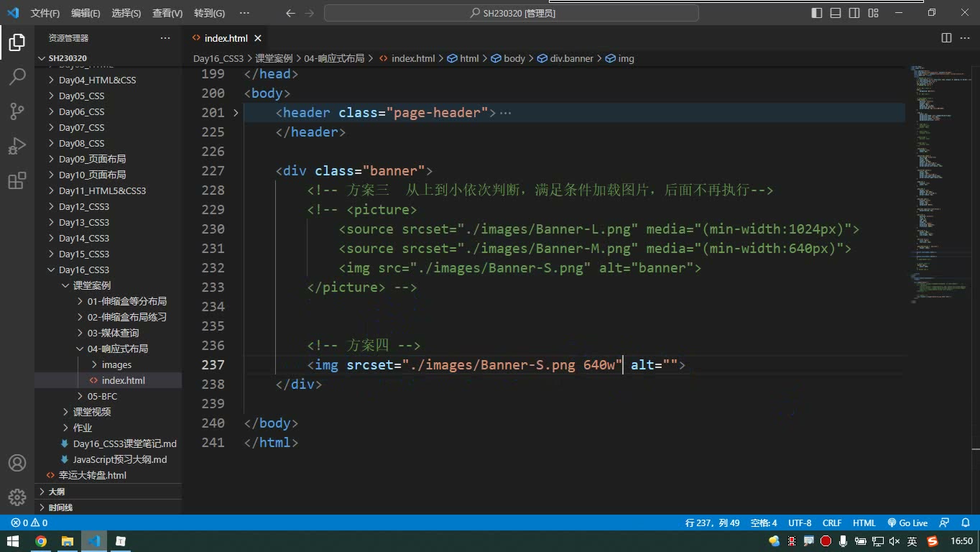The image size is (980, 552).
Task: Toggle the bottom panel visibility
Action: point(836,13)
